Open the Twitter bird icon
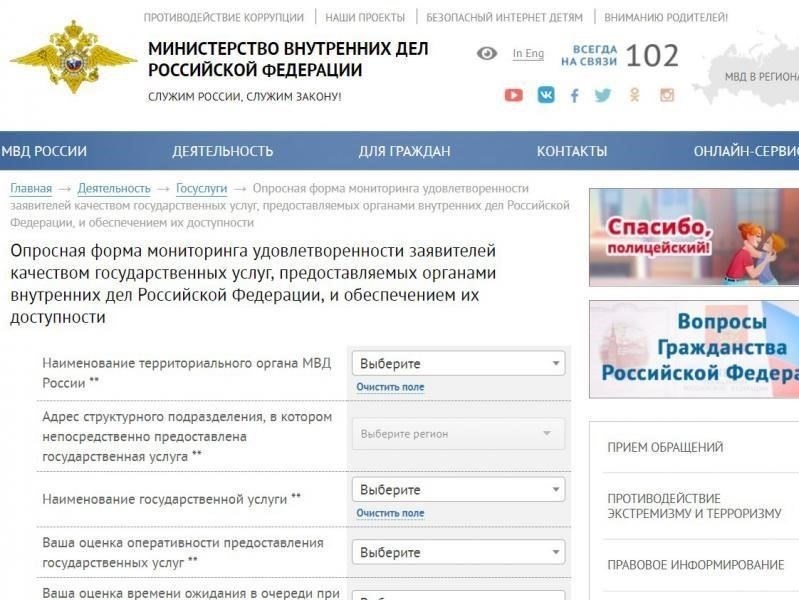The width and height of the screenshot is (799, 600). tap(603, 95)
